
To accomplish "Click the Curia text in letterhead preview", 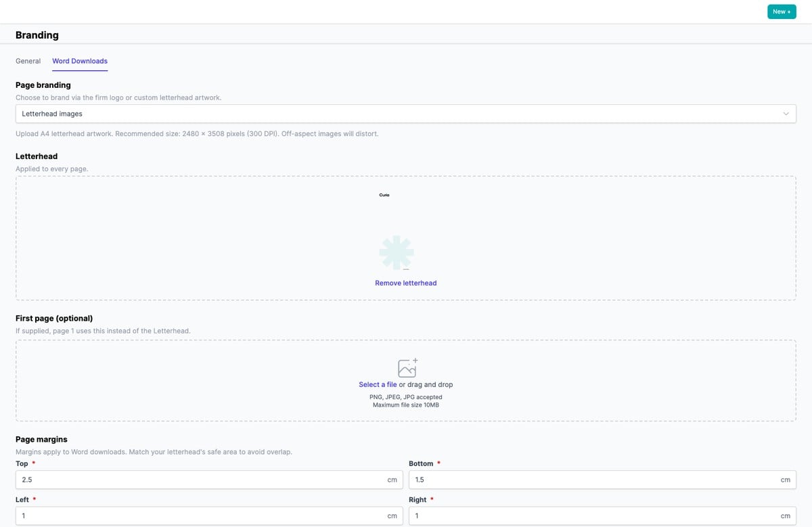I will (x=384, y=195).
